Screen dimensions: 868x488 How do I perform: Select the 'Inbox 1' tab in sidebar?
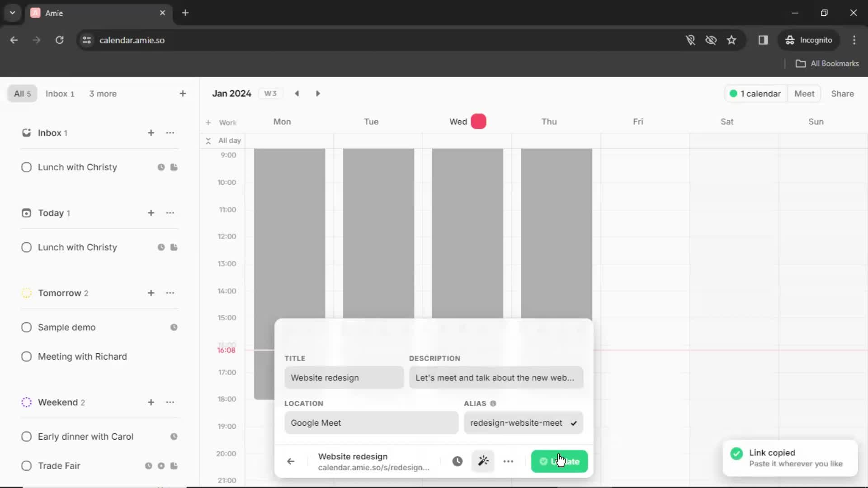60,94
